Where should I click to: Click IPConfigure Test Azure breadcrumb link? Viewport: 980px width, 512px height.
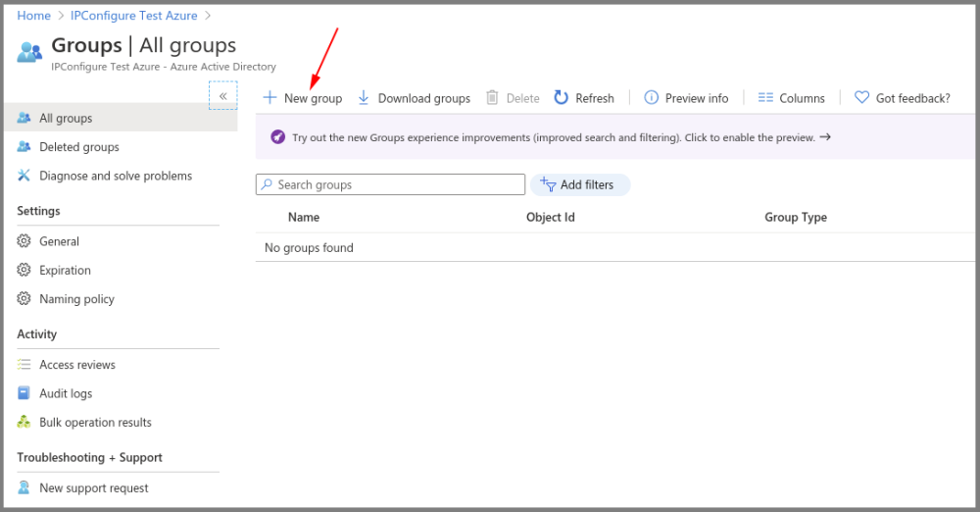click(134, 16)
